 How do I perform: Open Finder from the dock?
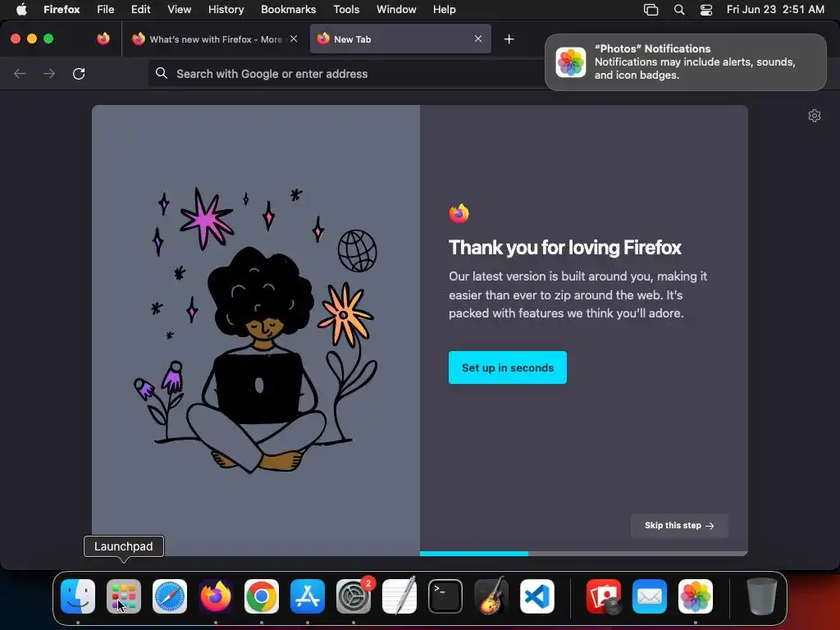pos(78,596)
